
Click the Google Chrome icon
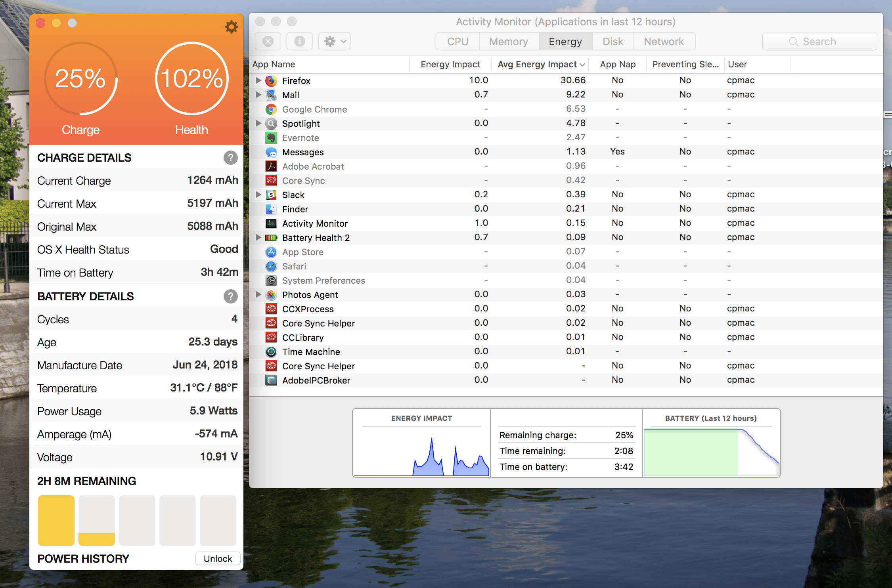[x=271, y=109]
